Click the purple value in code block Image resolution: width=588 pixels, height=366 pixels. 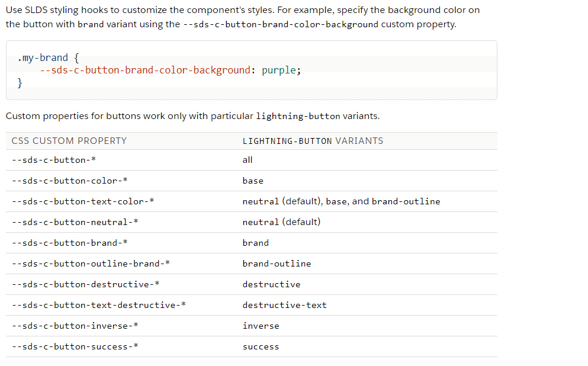pyautogui.click(x=279, y=70)
